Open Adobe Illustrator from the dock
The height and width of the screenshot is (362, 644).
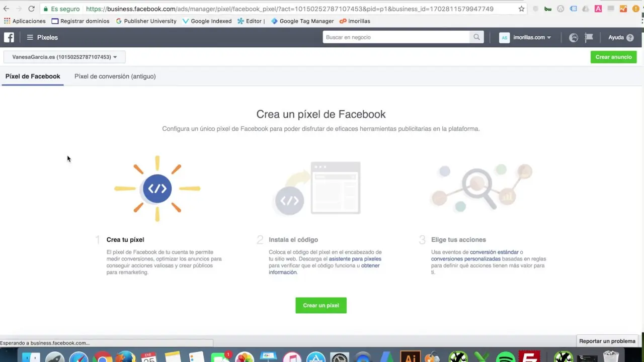pyautogui.click(x=410, y=356)
